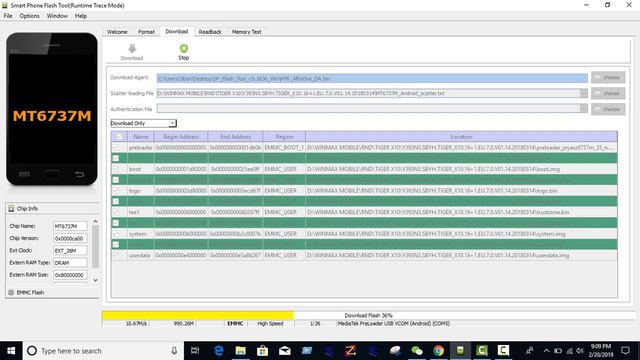Click the Windows search box

[103, 351]
